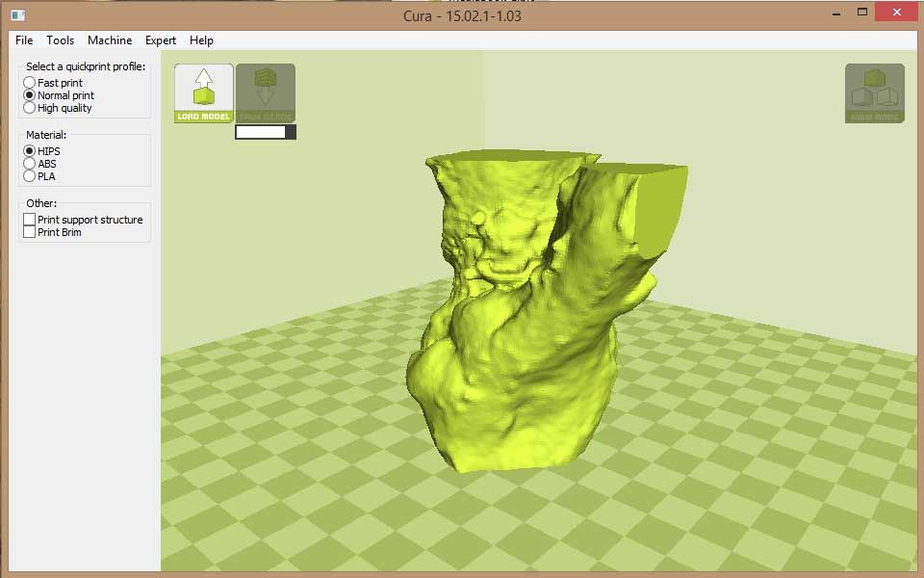Select the Normal print profile
Viewport: 924px width, 578px height.
click(30, 95)
